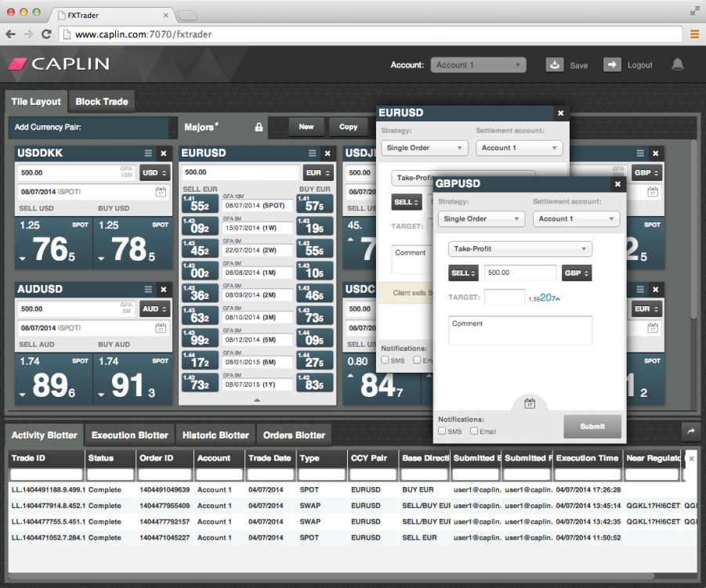Open Take-Profit dropdown in GBPUSD dialog
This screenshot has height=588, width=706.
[x=520, y=249]
